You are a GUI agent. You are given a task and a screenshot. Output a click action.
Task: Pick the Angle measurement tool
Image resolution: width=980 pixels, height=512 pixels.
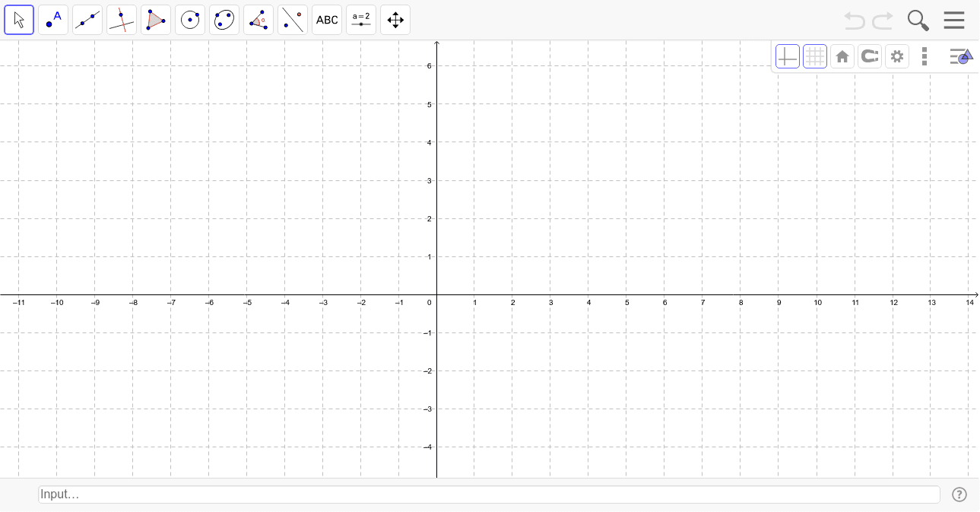(x=258, y=20)
